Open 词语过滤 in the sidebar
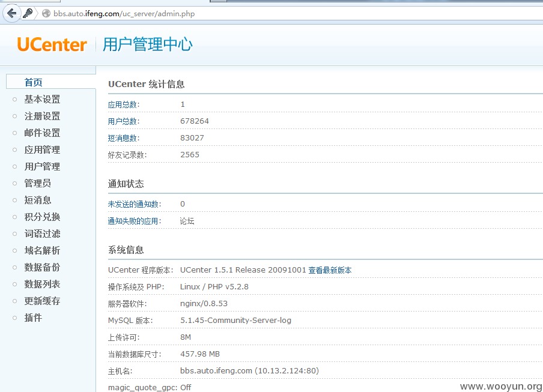 (42, 234)
